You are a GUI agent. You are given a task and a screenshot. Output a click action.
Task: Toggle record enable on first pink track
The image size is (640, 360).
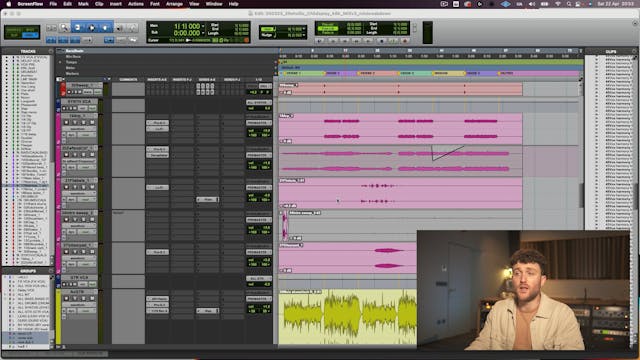(x=67, y=122)
